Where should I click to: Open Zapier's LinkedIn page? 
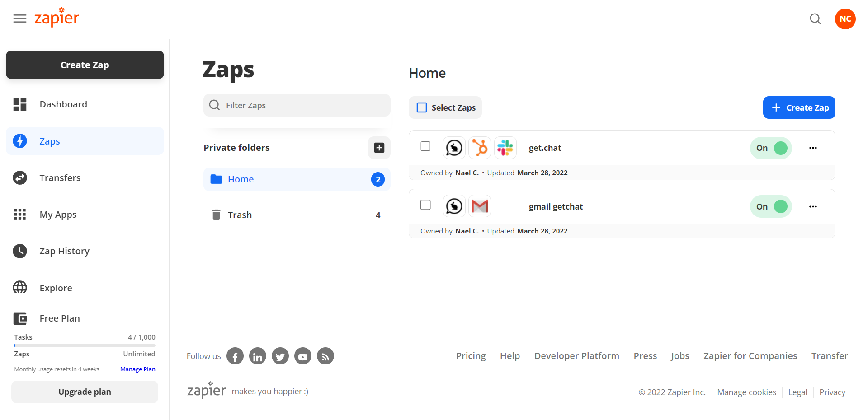click(x=258, y=356)
